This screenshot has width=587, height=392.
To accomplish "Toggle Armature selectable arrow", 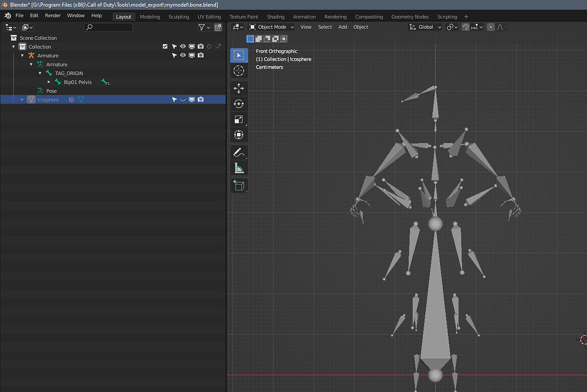I will coord(174,56).
